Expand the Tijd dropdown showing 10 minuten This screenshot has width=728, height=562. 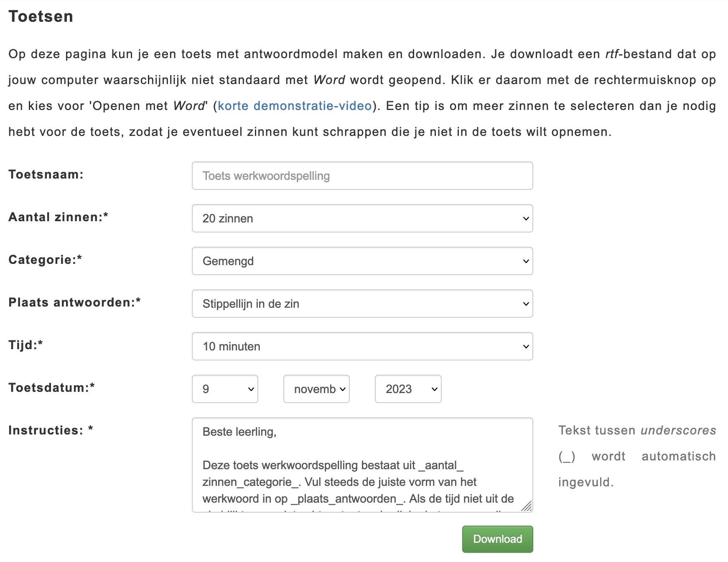[x=362, y=346]
